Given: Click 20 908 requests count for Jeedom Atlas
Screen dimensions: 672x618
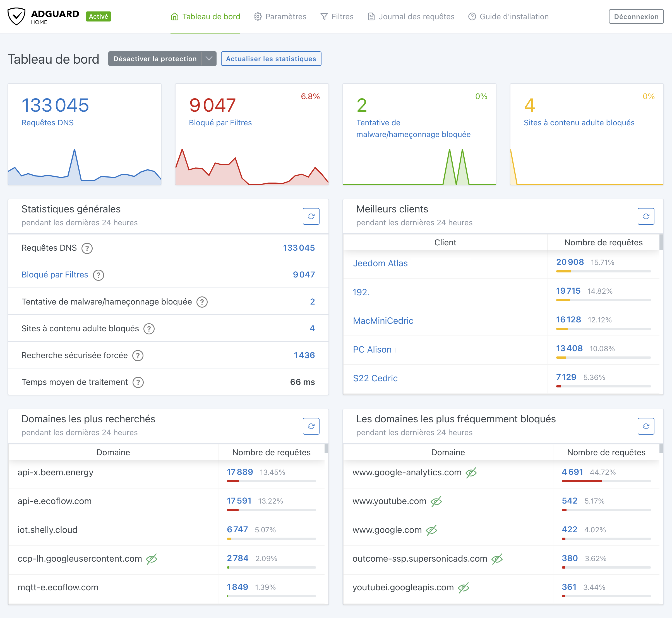Looking at the screenshot, I should (570, 262).
